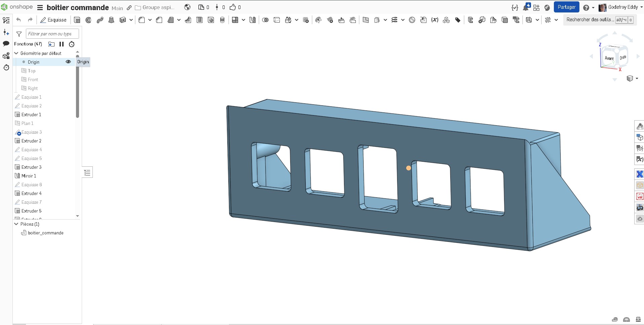Redo the last undone action

click(x=30, y=20)
